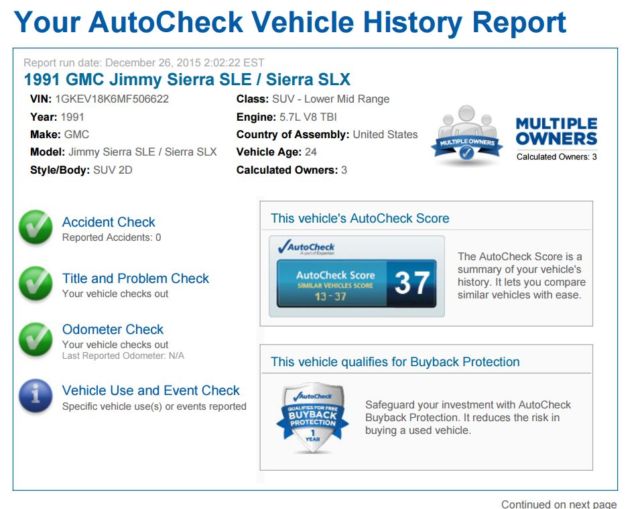The width and height of the screenshot is (640, 509).
Task: Open the Title and Problem Check link
Action: 136,278
